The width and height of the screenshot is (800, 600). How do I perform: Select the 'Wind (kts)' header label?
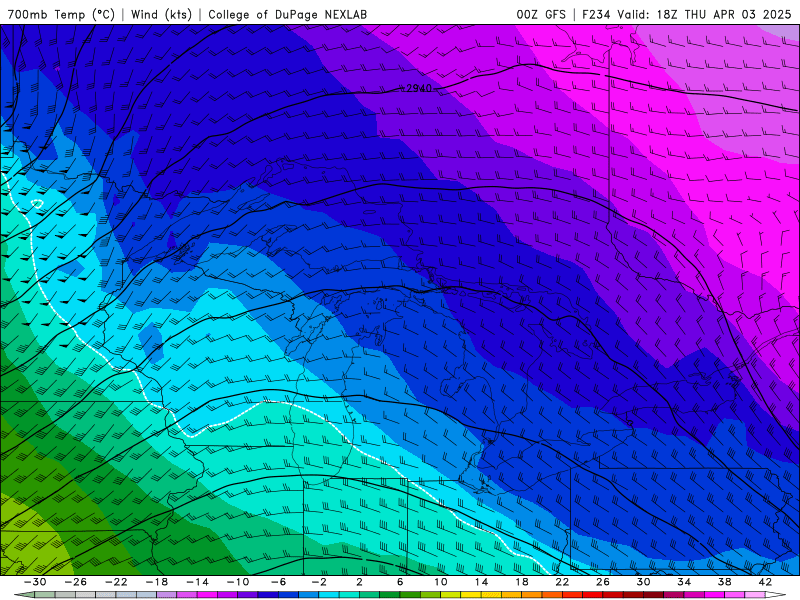[x=161, y=14]
